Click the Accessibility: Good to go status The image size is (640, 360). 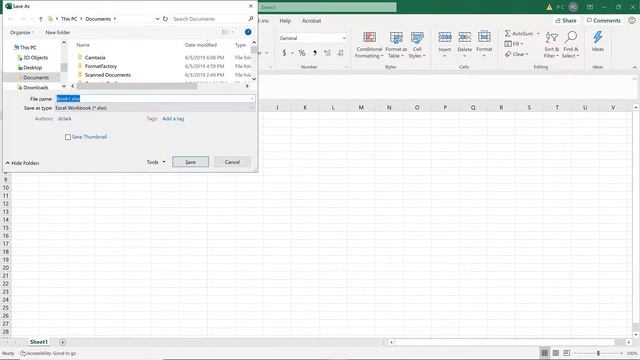[x=49, y=353]
